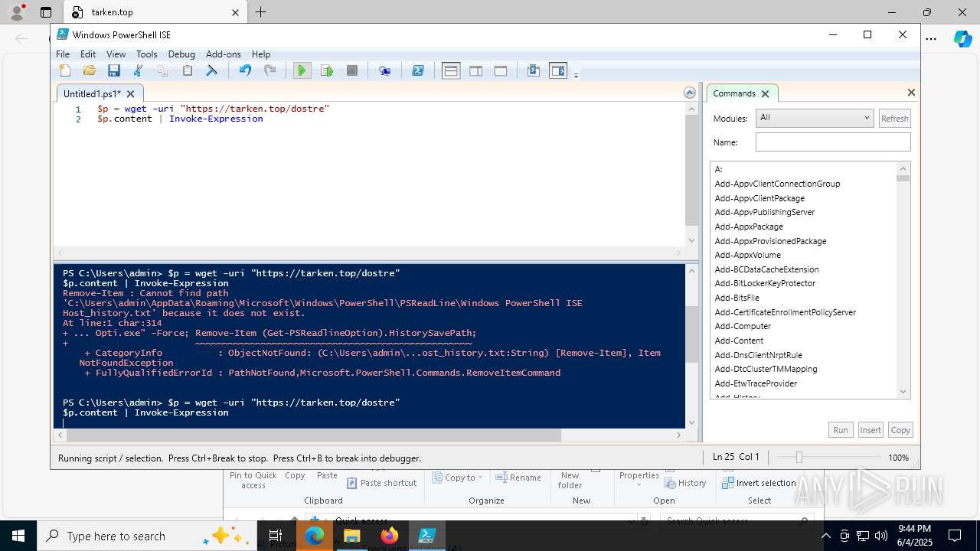Image resolution: width=980 pixels, height=551 pixels.
Task: Open New Remote PowerShell Tab icon
Action: pyautogui.click(x=385, y=70)
